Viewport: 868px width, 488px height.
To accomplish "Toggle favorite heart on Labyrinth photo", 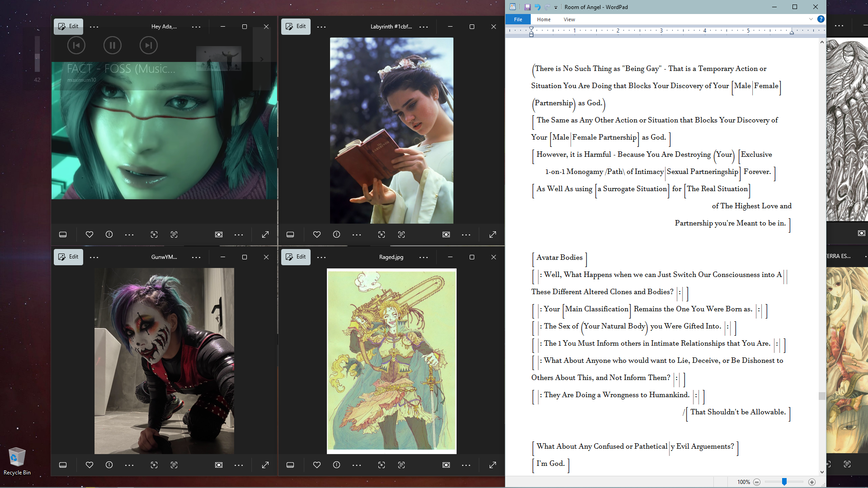I will (317, 235).
